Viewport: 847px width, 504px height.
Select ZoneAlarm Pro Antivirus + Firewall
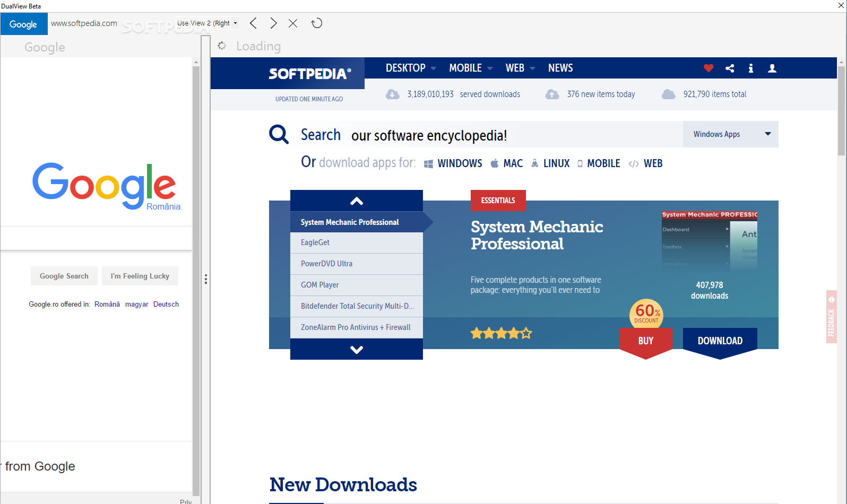[x=357, y=327]
